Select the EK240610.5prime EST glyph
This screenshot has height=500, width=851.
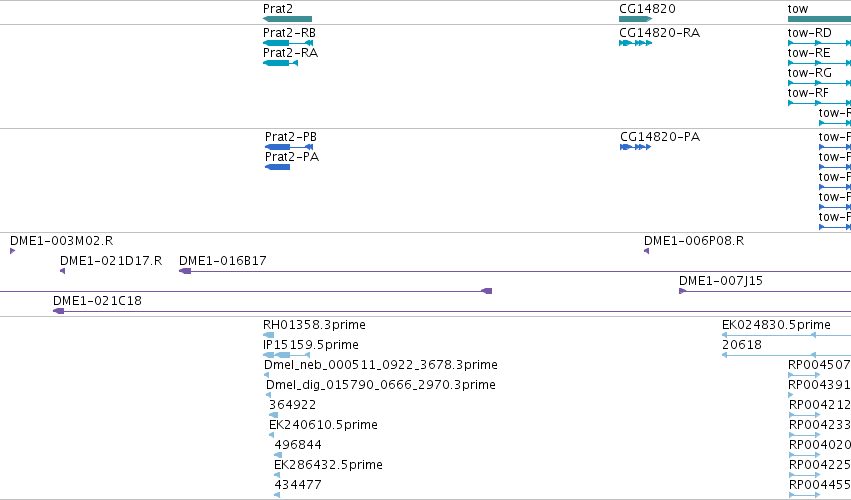271,435
